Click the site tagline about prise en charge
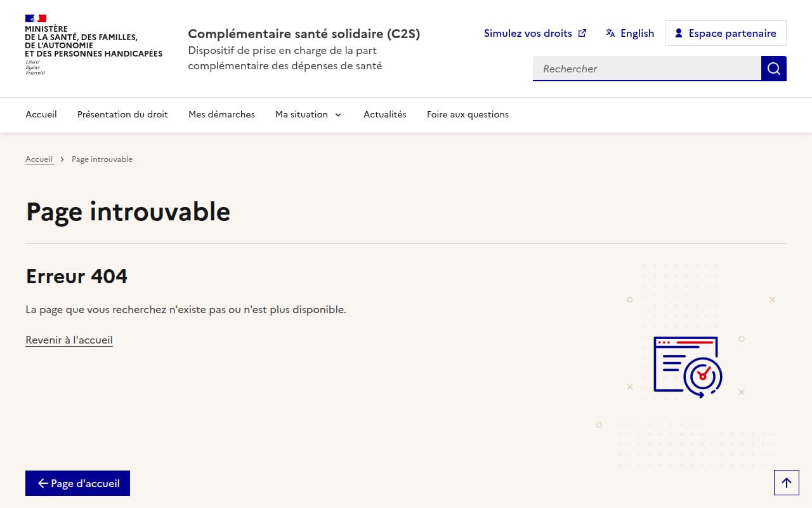812x508 pixels. [285, 58]
